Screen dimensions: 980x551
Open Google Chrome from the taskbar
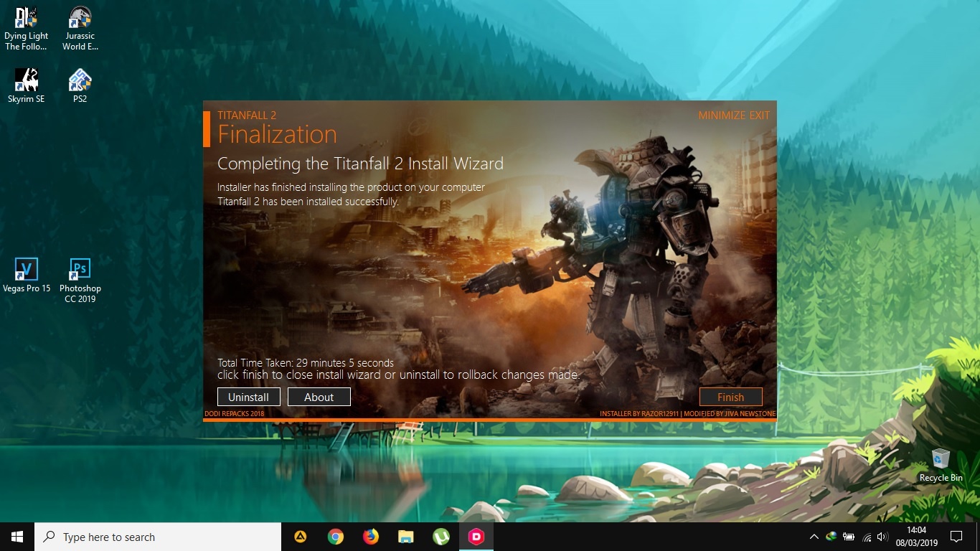point(335,537)
